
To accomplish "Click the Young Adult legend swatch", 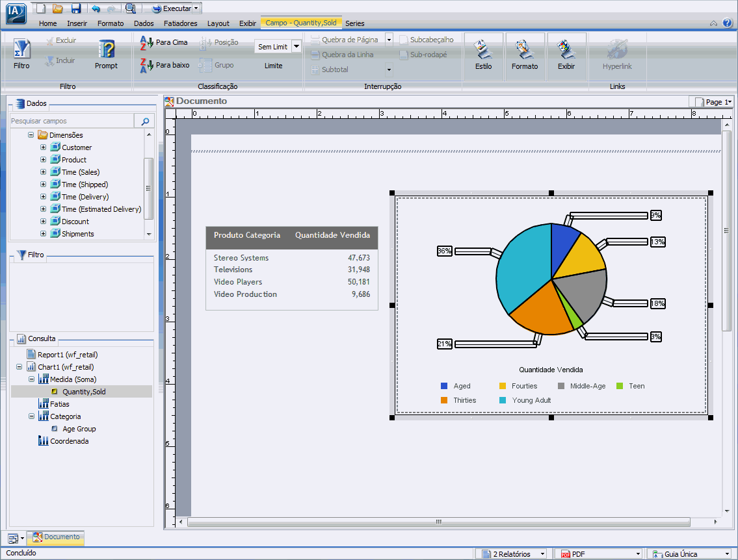I will (x=502, y=400).
